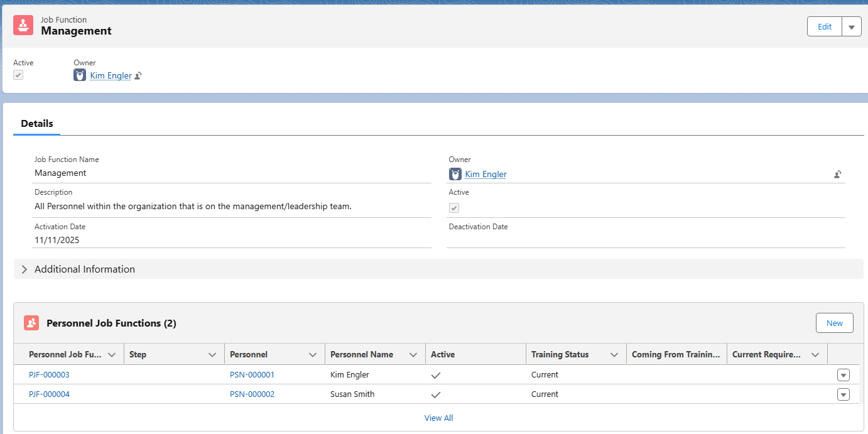
Task: Click the Personnel Job Functions list icon
Action: tap(31, 323)
